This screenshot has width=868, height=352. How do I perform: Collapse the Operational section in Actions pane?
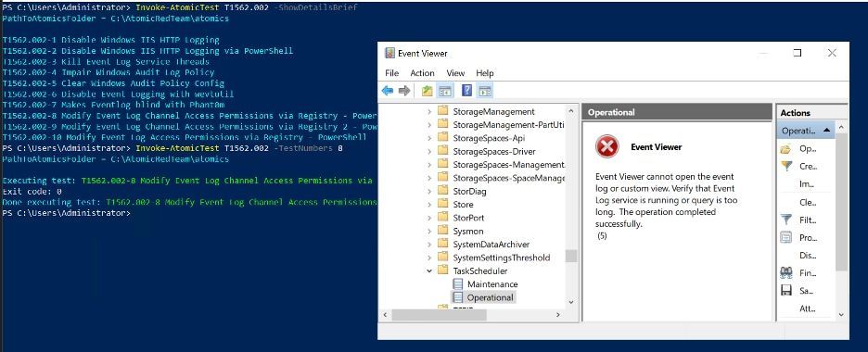[x=826, y=131]
